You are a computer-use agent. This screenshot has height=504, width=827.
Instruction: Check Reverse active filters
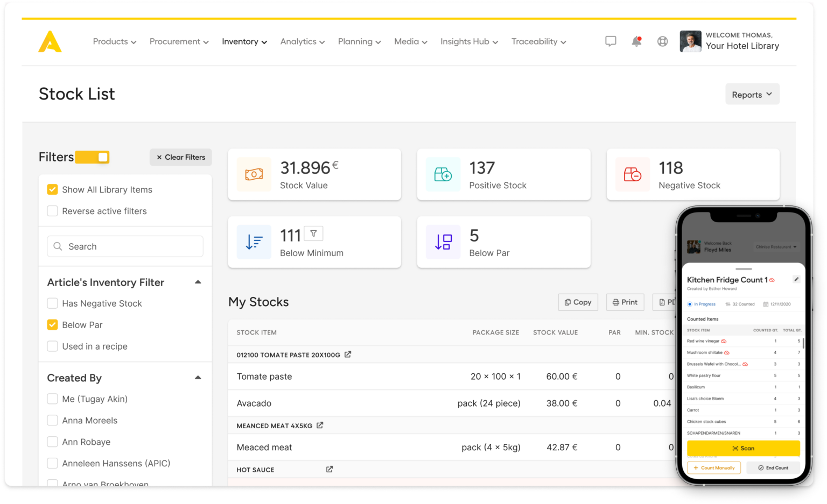pos(52,211)
